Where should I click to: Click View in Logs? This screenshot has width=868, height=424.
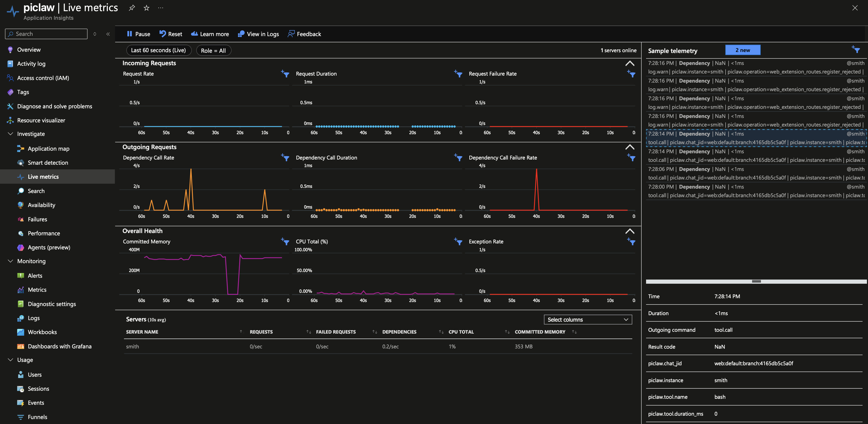click(258, 34)
